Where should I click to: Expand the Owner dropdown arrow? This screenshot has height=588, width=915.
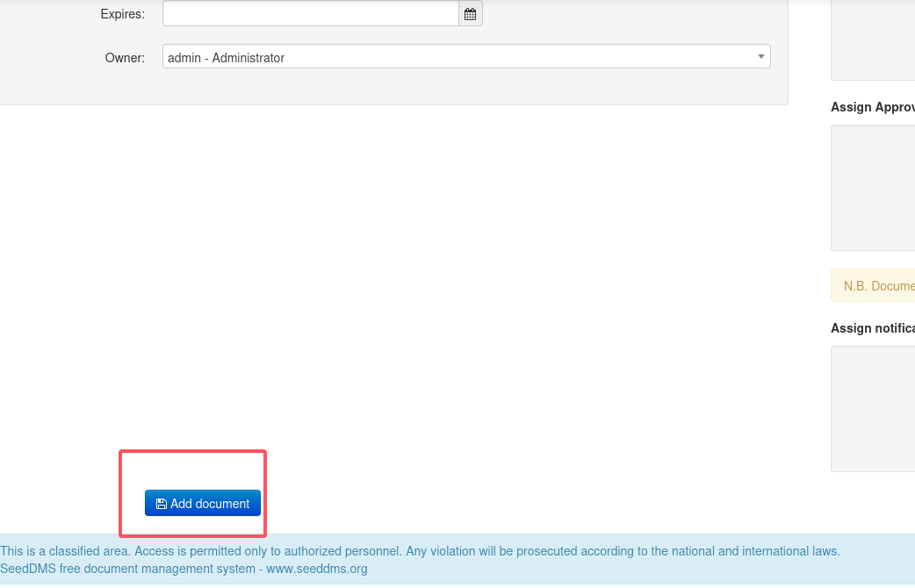pyautogui.click(x=760, y=57)
